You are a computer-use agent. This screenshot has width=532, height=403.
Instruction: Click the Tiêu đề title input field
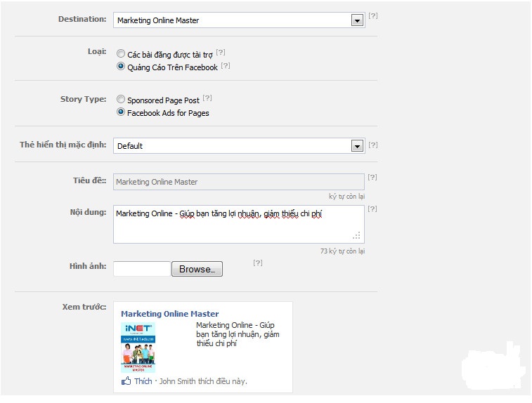coord(239,182)
